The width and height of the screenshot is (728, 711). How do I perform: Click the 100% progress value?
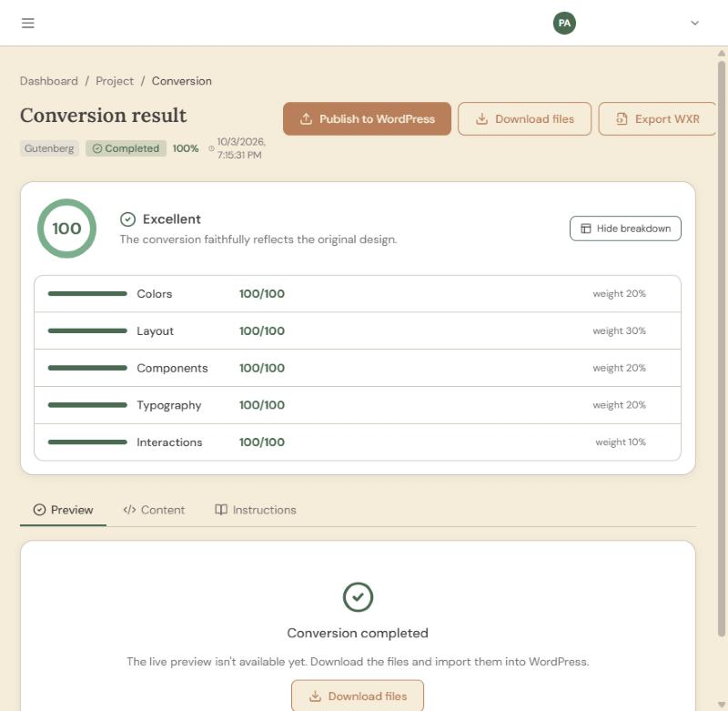pos(186,148)
